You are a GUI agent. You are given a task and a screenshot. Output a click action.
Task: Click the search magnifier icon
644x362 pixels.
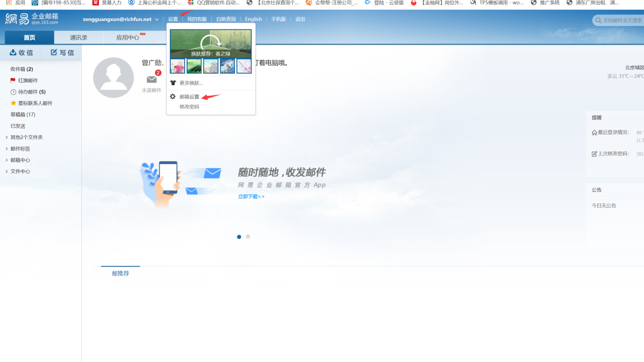pyautogui.click(x=598, y=21)
